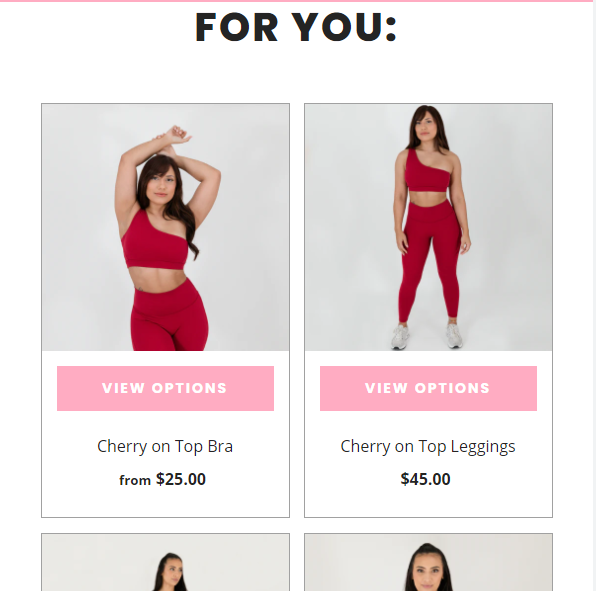Click the white sneakers in the leggings photo
Image resolution: width=596 pixels, height=591 pixels.
pos(427,336)
